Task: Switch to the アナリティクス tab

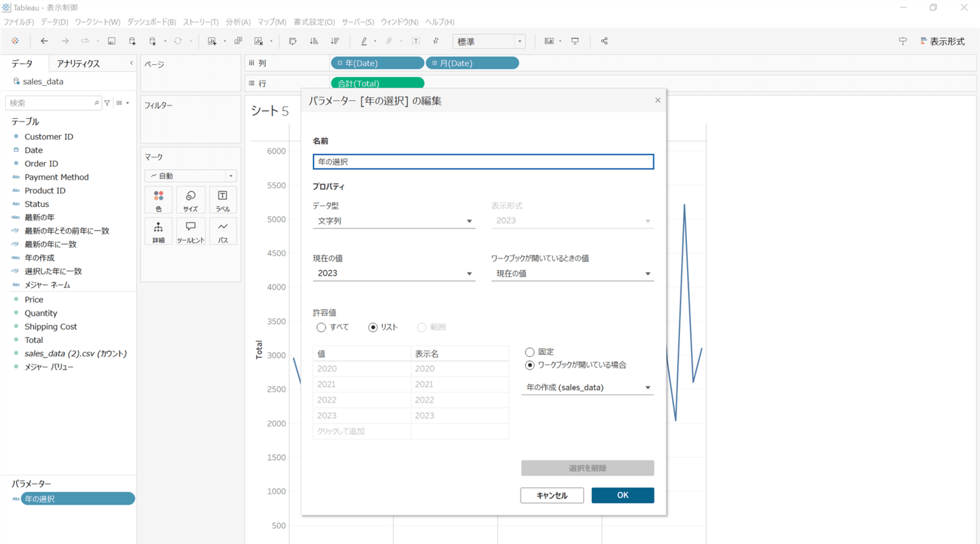Action: [78, 64]
